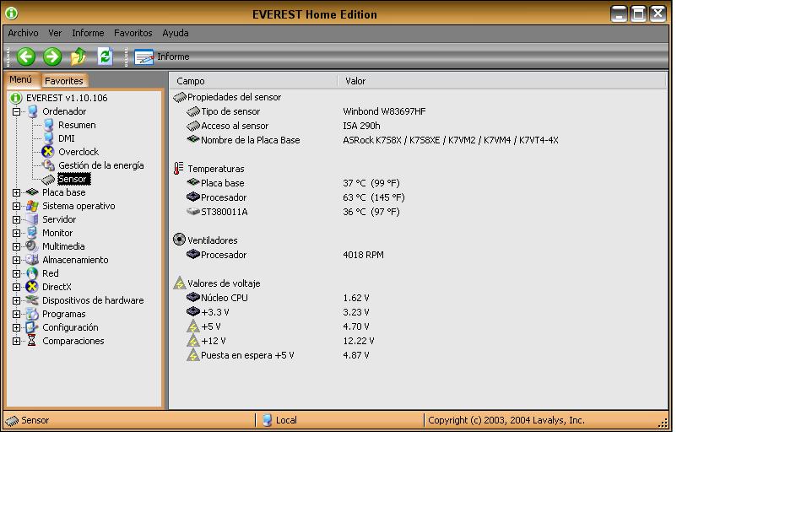The height and width of the screenshot is (507, 812).
Task: Select the +12 V voltage row
Action: pos(417,341)
